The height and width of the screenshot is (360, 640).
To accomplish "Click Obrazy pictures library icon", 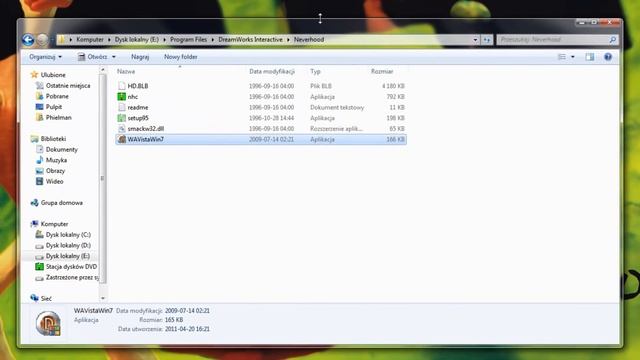I will click(x=40, y=171).
